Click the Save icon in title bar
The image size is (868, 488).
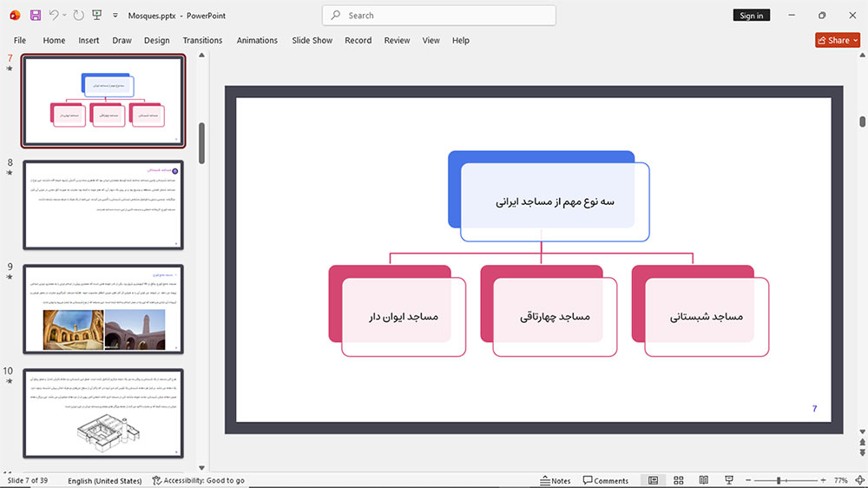(36, 16)
